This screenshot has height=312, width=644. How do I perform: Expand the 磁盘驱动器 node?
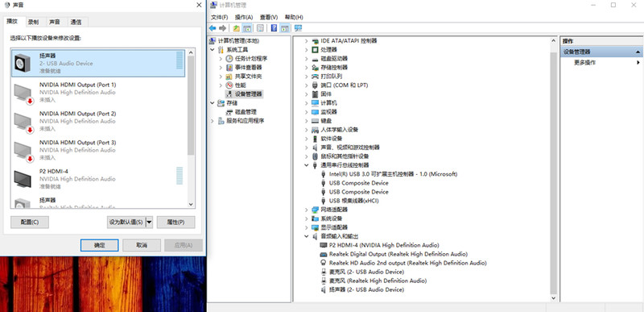click(x=306, y=59)
